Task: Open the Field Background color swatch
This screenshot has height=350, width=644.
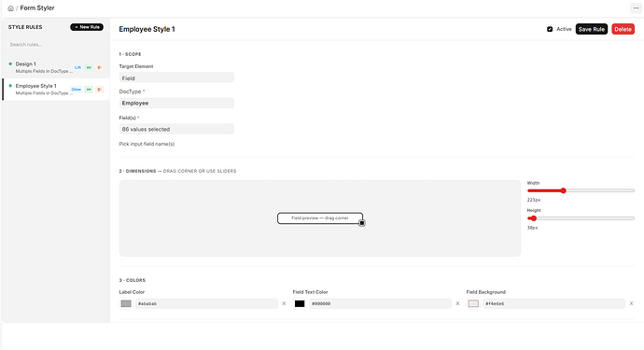Action: [473, 303]
